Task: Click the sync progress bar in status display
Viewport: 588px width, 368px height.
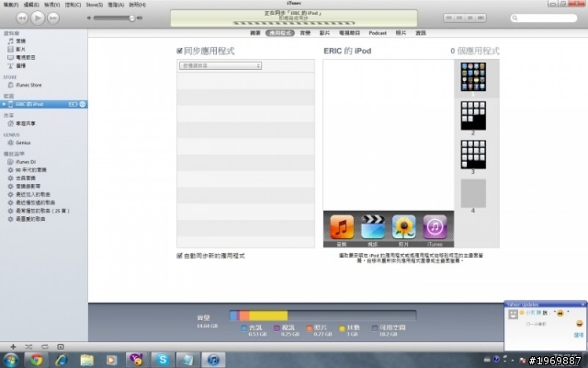Action: pyautogui.click(x=294, y=23)
